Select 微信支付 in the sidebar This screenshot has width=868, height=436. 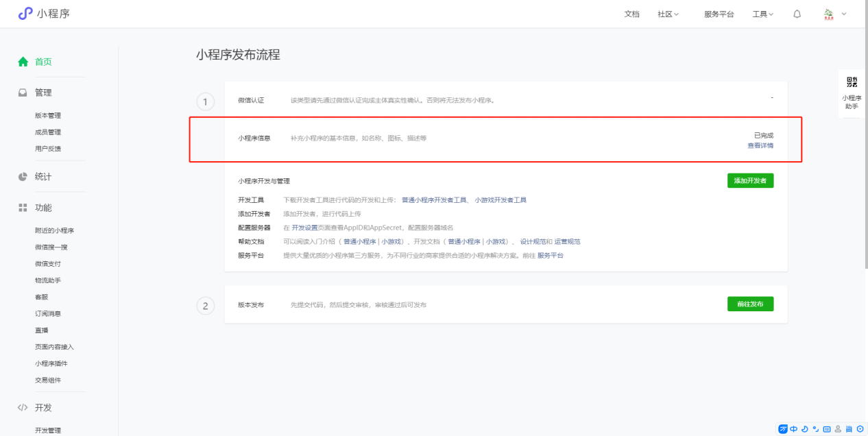pos(48,264)
